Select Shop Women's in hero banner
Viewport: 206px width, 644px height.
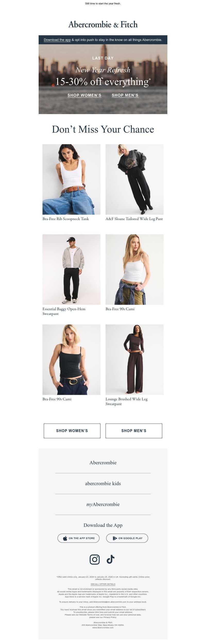[84, 95]
